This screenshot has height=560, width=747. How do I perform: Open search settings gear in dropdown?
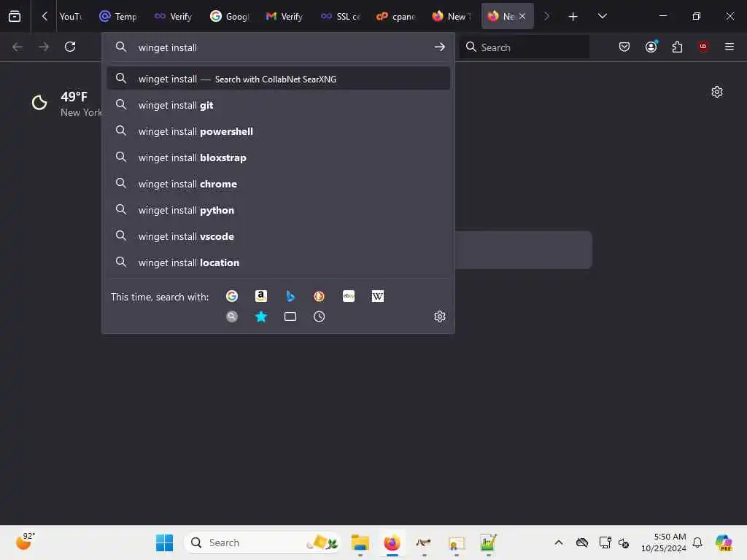pos(440,316)
